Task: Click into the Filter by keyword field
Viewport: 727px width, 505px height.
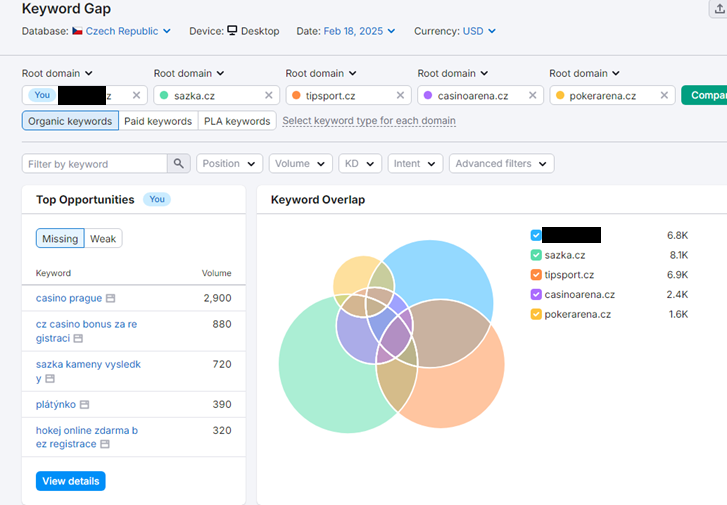Action: (x=95, y=163)
